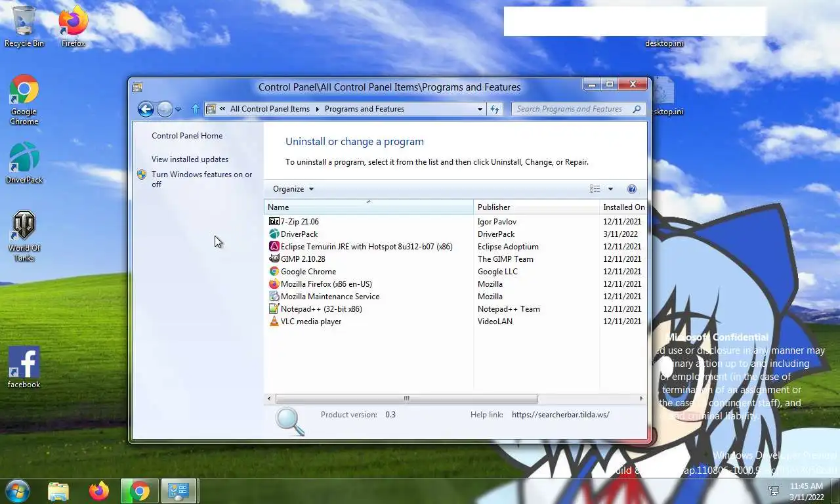Open the recent pages dropdown arrow

click(x=178, y=110)
